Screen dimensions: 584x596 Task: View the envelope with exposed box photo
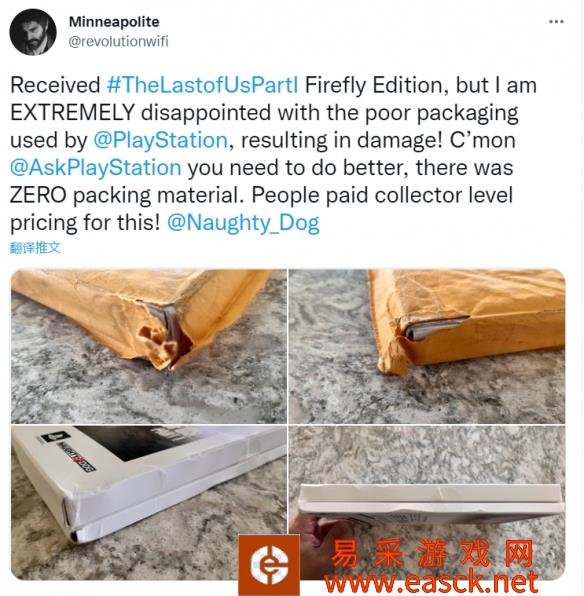click(427, 346)
